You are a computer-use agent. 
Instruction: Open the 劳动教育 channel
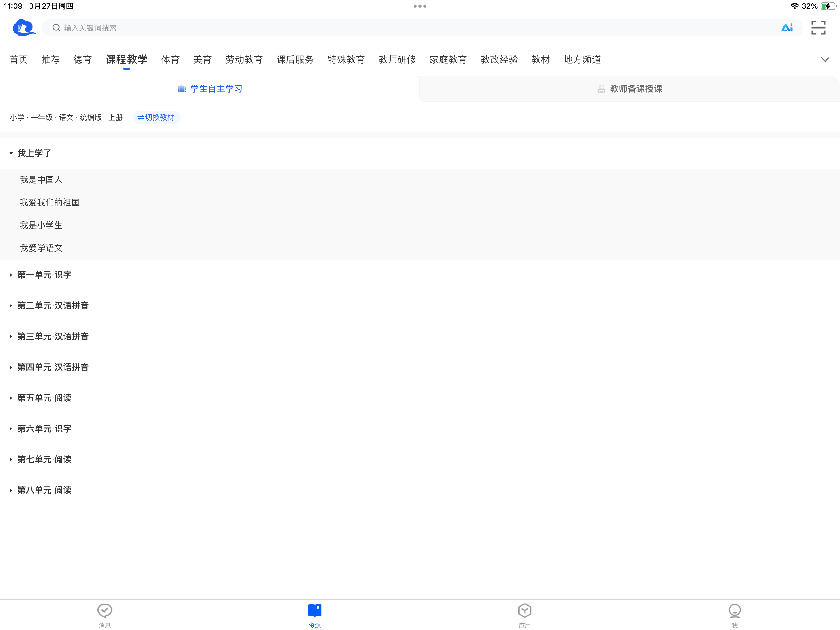pos(244,60)
